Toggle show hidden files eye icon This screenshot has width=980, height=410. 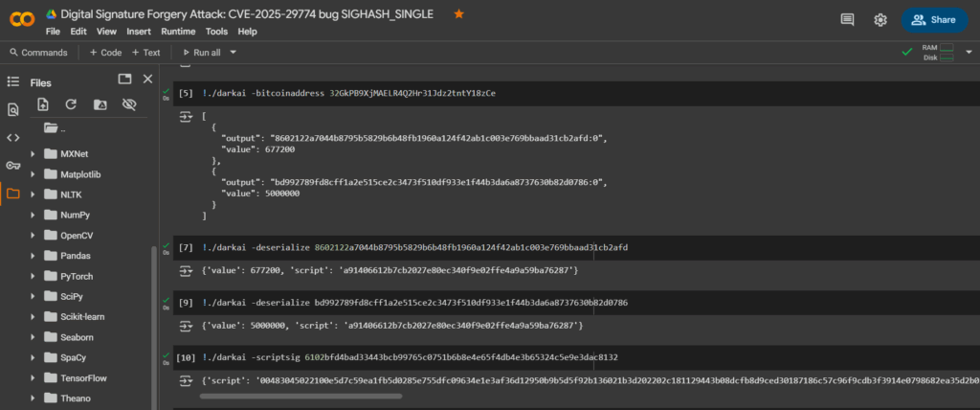pyautogui.click(x=128, y=104)
